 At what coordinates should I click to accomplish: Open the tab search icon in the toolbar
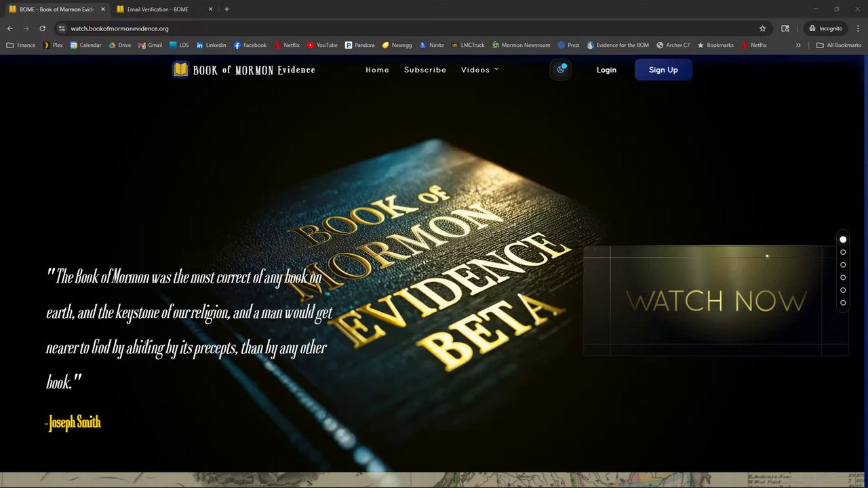(785, 28)
